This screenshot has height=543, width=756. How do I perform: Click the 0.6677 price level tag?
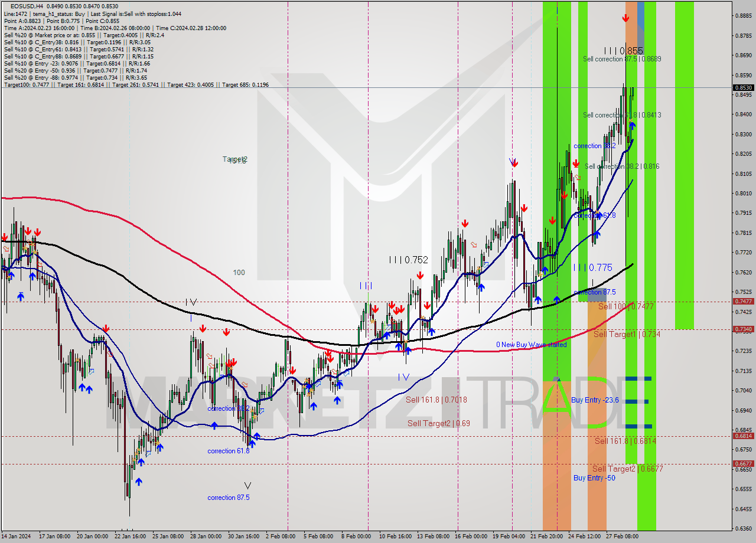click(x=743, y=463)
